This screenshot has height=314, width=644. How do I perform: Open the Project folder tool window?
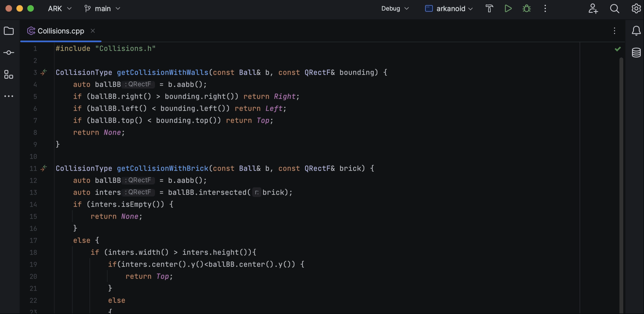tap(9, 31)
